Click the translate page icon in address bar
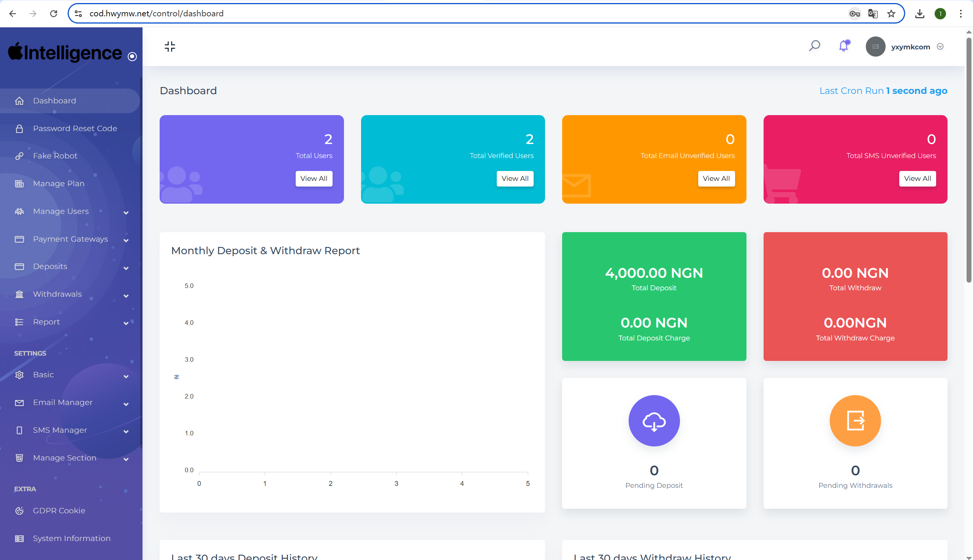Image resolution: width=973 pixels, height=560 pixels. coord(872,14)
